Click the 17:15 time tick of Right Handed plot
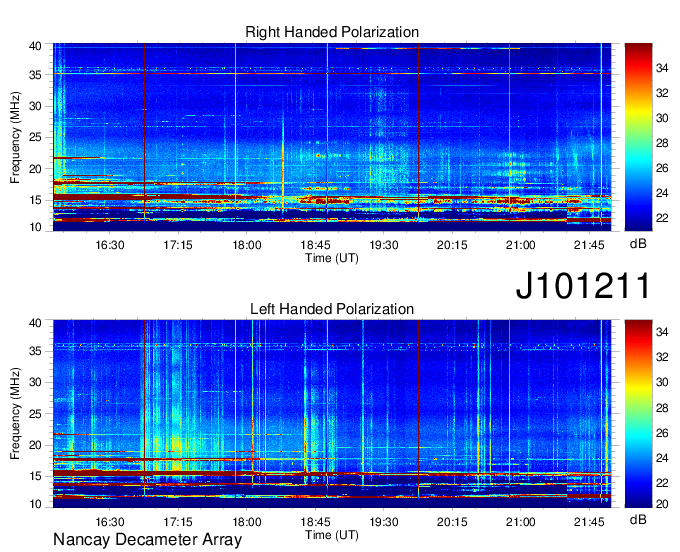680x552 pixels. pos(178,245)
